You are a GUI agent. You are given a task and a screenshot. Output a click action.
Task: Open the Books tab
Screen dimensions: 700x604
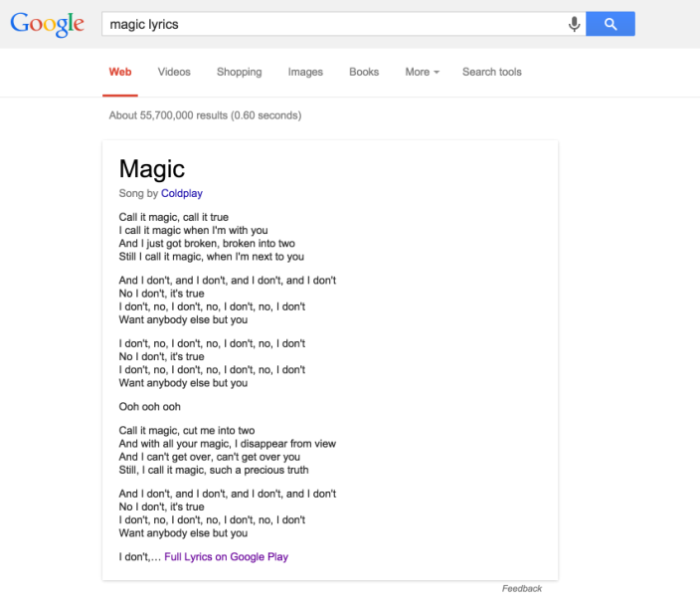[x=364, y=72]
